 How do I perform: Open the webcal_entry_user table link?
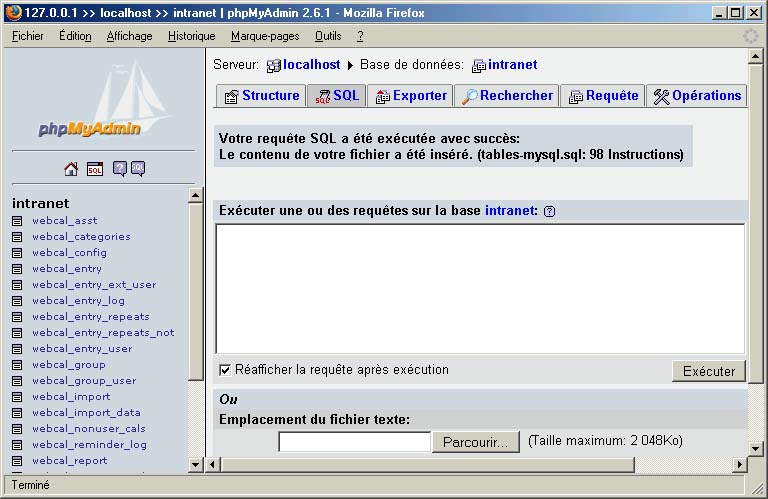coord(82,349)
